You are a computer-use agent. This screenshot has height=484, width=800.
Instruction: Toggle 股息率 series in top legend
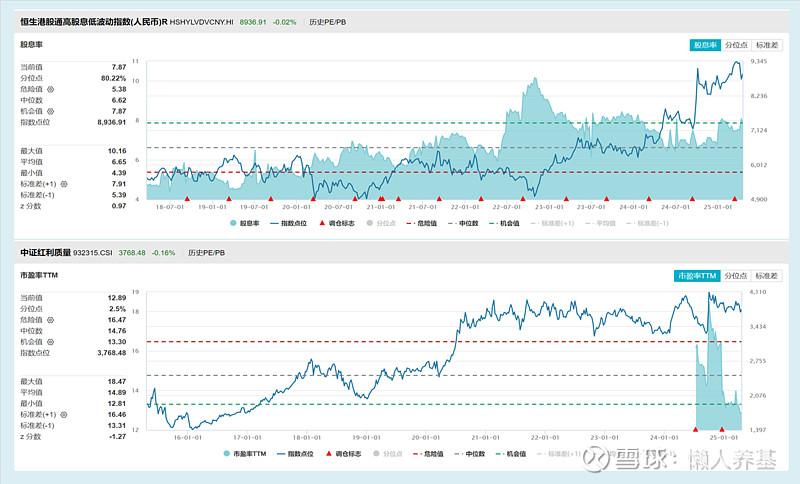click(244, 223)
